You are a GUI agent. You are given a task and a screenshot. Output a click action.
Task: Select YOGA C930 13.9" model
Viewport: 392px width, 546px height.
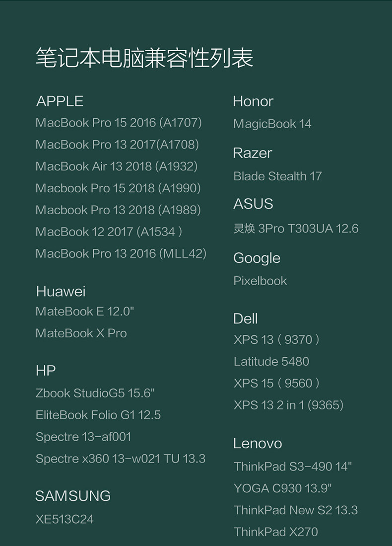pos(283,488)
